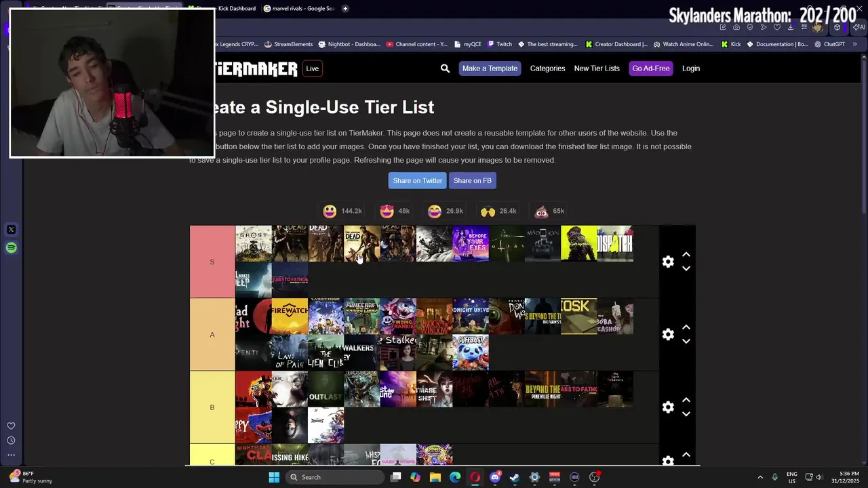
Task: Move B tier row up
Action: coord(686,400)
